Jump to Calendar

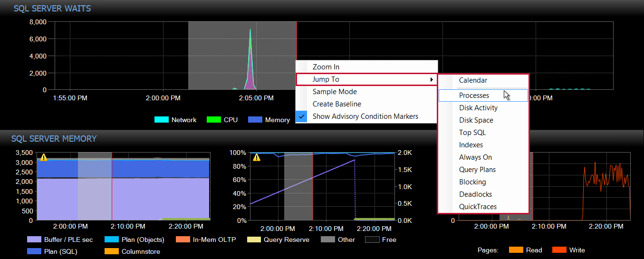483,80
